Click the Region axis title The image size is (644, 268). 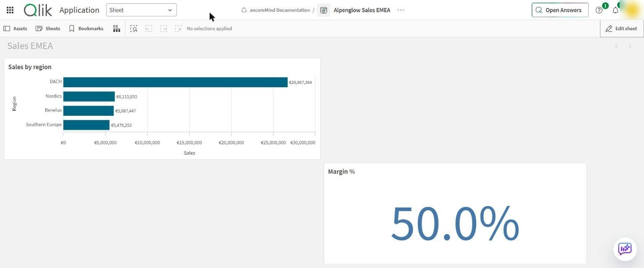click(14, 104)
